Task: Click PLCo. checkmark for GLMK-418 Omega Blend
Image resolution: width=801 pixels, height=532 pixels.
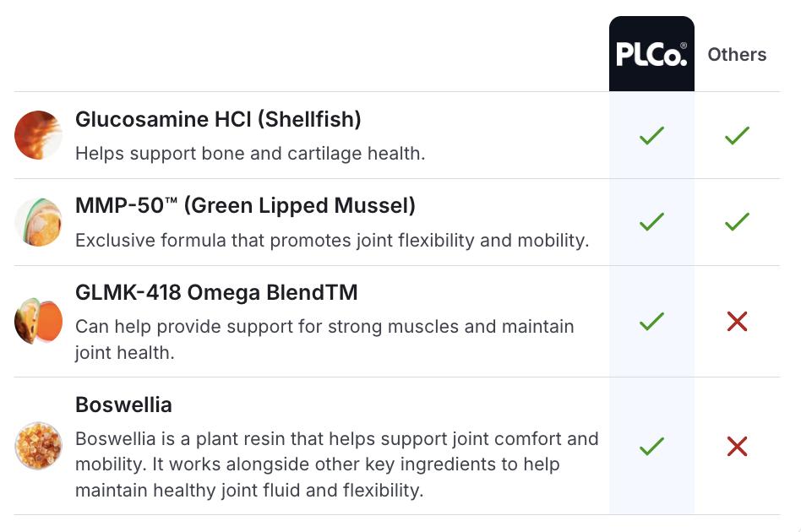Action: pos(651,321)
